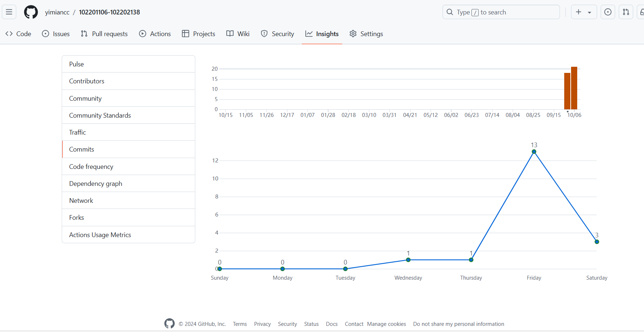
Task: Expand the create new dropdown arrow
Action: point(589,12)
